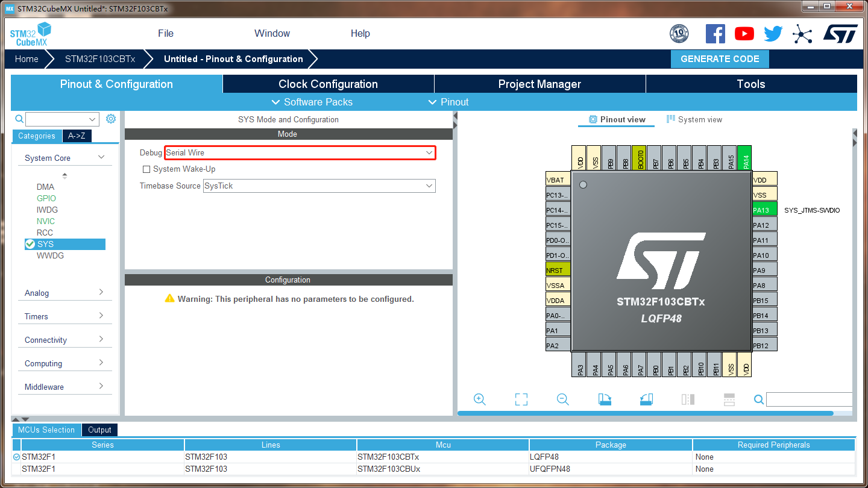The image size is (868, 488).
Task: Select the MCUs Selection tab
Action: click(46, 430)
